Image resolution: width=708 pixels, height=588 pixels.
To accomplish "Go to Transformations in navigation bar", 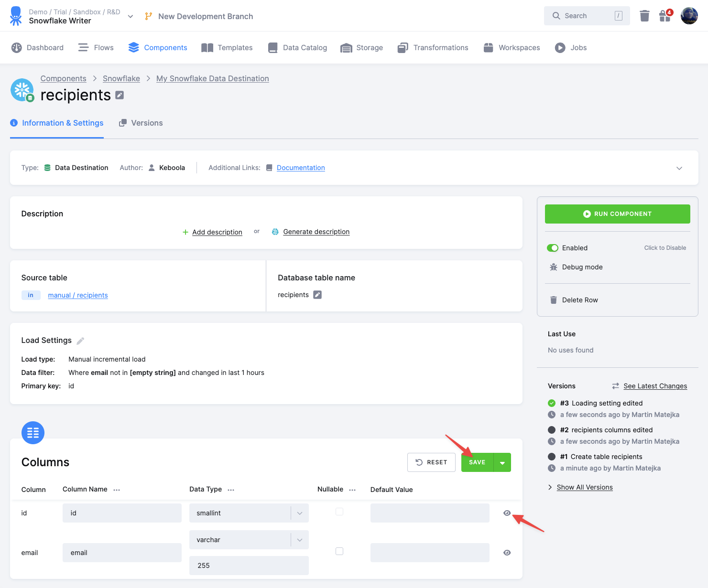I will point(433,48).
